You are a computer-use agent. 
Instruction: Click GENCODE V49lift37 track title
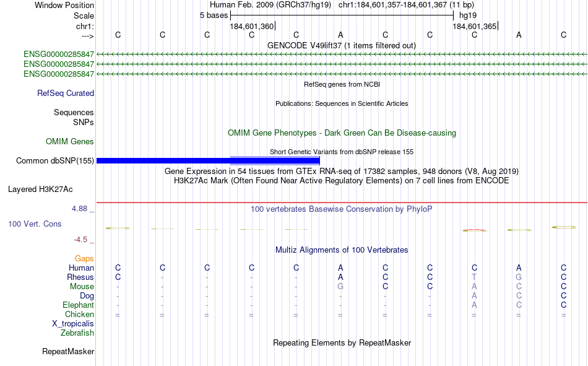(342, 45)
